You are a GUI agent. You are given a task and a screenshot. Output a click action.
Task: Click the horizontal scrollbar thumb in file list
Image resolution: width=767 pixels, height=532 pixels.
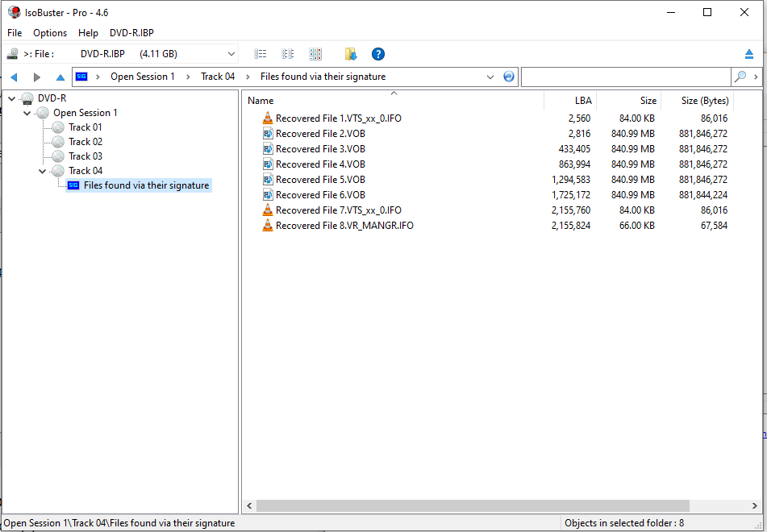[473, 505]
